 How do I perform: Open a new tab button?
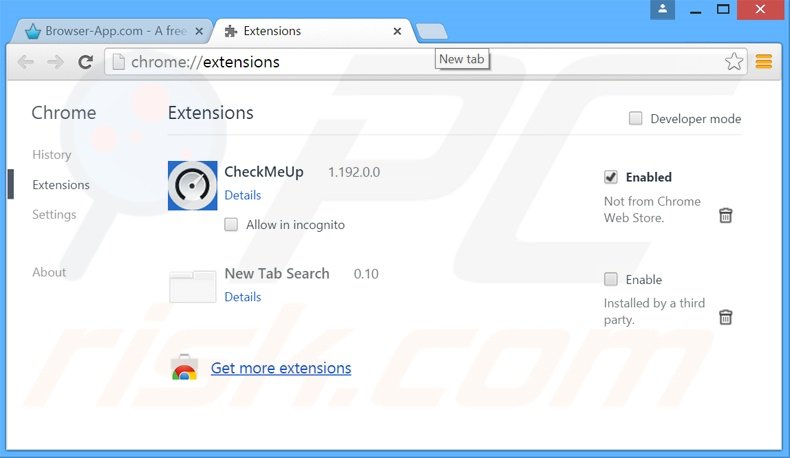pos(431,31)
